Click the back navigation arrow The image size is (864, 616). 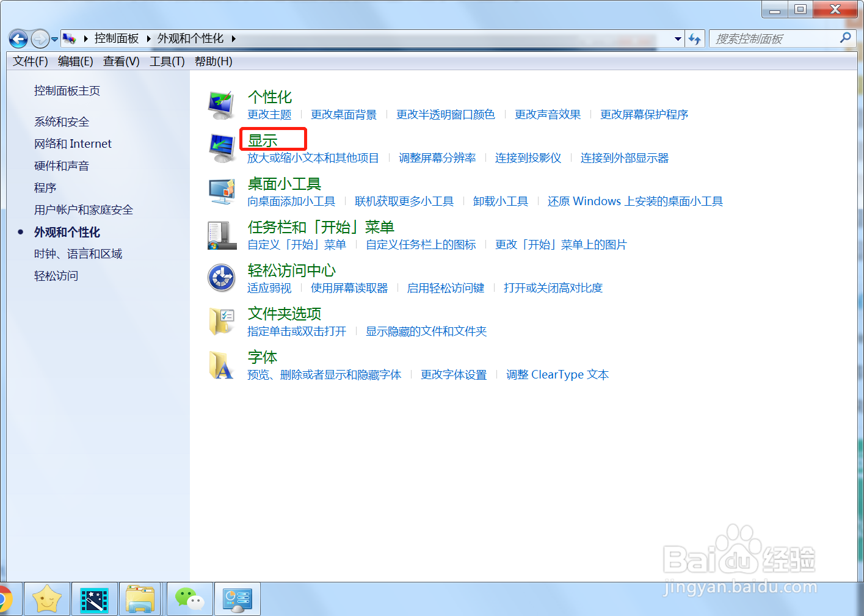(x=18, y=38)
